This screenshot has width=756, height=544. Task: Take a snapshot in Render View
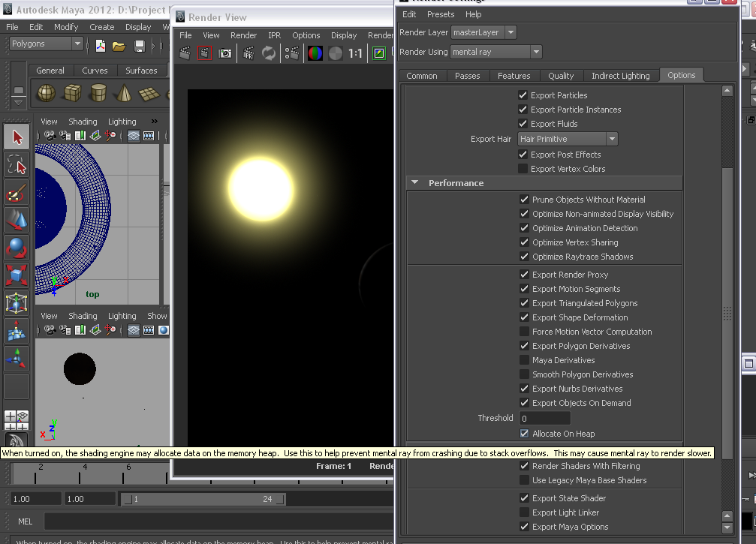[224, 53]
